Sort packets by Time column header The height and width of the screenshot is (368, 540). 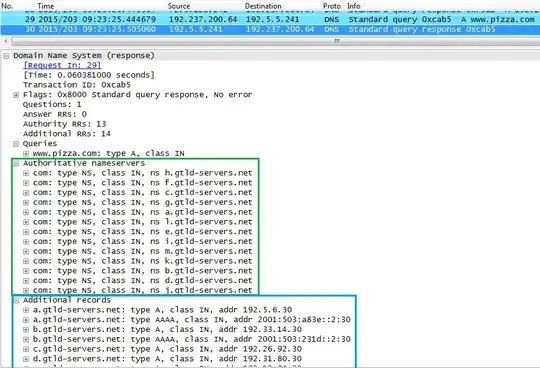pyautogui.click(x=45, y=6)
